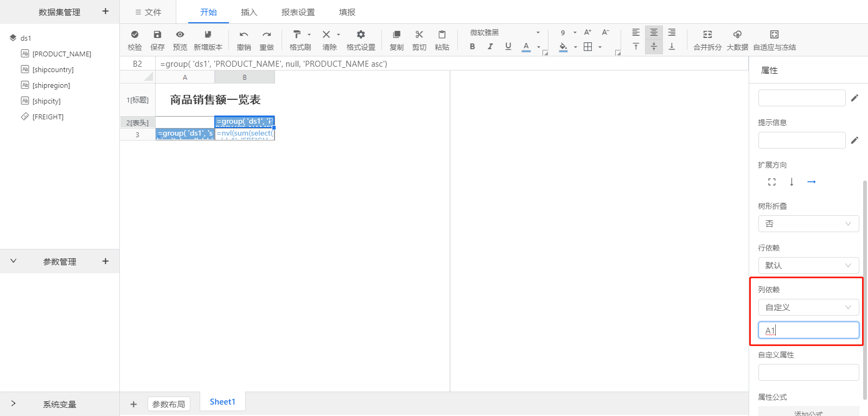868x416 pixels.
Task: Redo with the 重做 icon
Action: pos(266,34)
